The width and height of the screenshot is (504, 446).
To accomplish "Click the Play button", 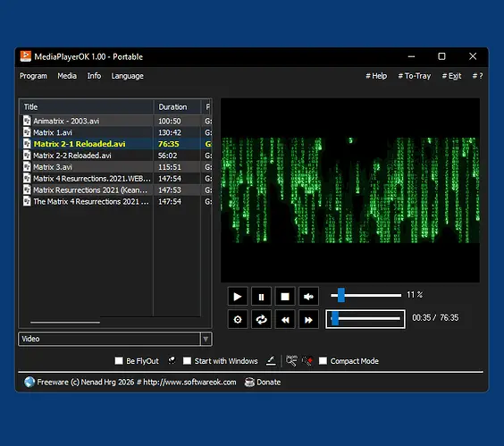I will pyautogui.click(x=238, y=296).
